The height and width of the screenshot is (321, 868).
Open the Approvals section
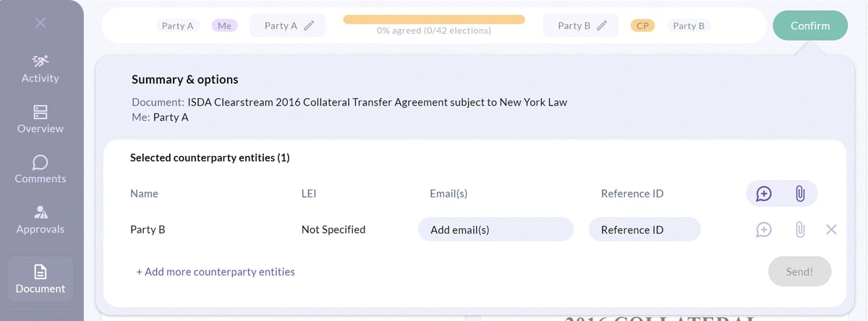41,220
